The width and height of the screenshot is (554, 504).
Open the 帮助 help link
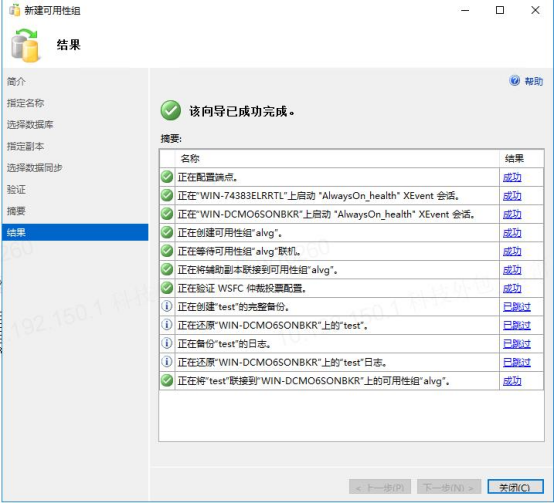click(534, 82)
